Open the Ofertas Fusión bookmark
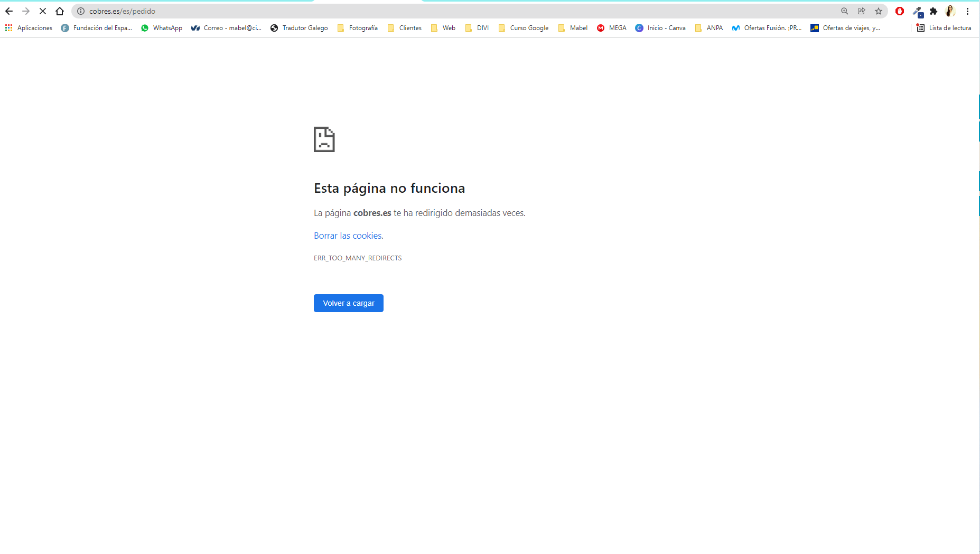 (x=767, y=28)
